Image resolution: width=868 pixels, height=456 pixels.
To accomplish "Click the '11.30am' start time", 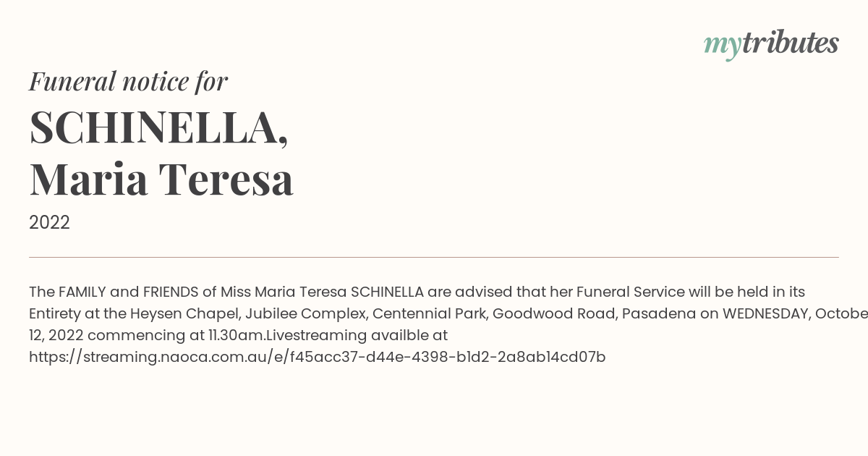I will [231, 335].
